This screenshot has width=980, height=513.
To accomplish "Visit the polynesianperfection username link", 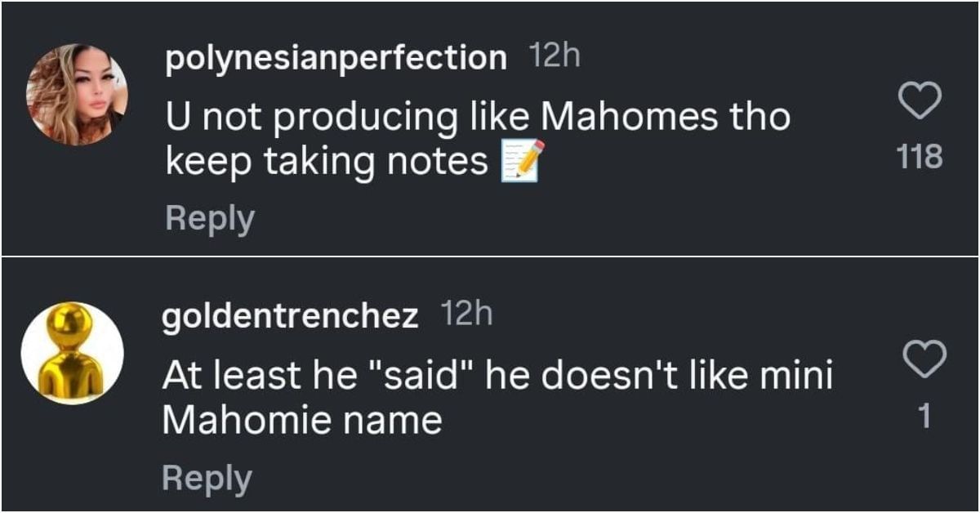I will pyautogui.click(x=336, y=59).
